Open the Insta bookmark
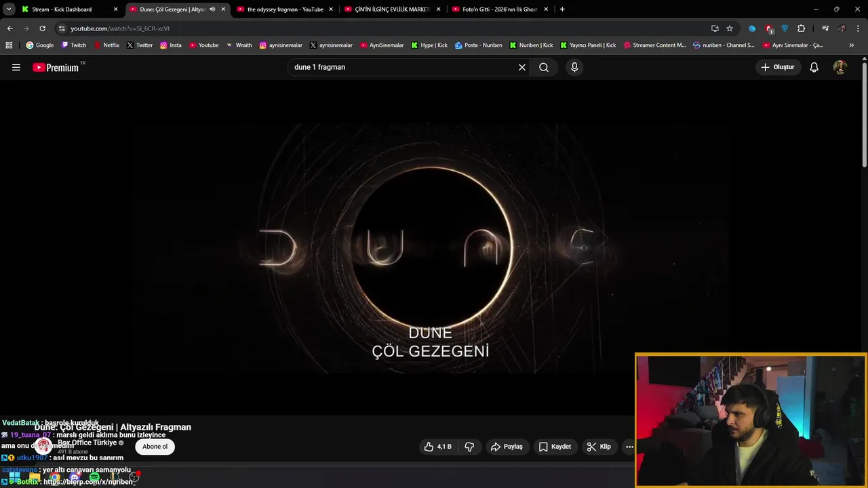Image resolution: width=868 pixels, height=488 pixels. pyautogui.click(x=171, y=45)
